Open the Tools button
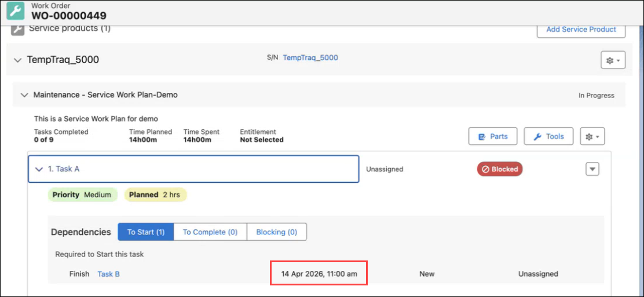644x297 pixels. click(x=548, y=136)
